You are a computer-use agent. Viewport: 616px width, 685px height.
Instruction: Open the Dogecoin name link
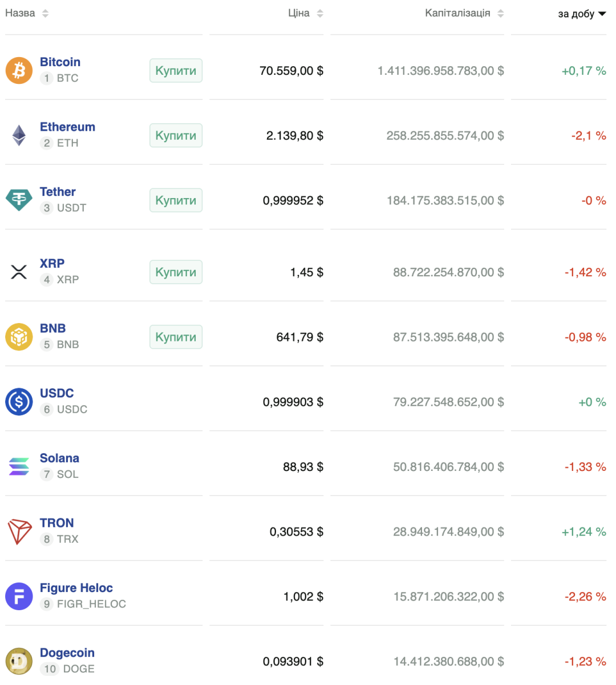click(x=67, y=653)
